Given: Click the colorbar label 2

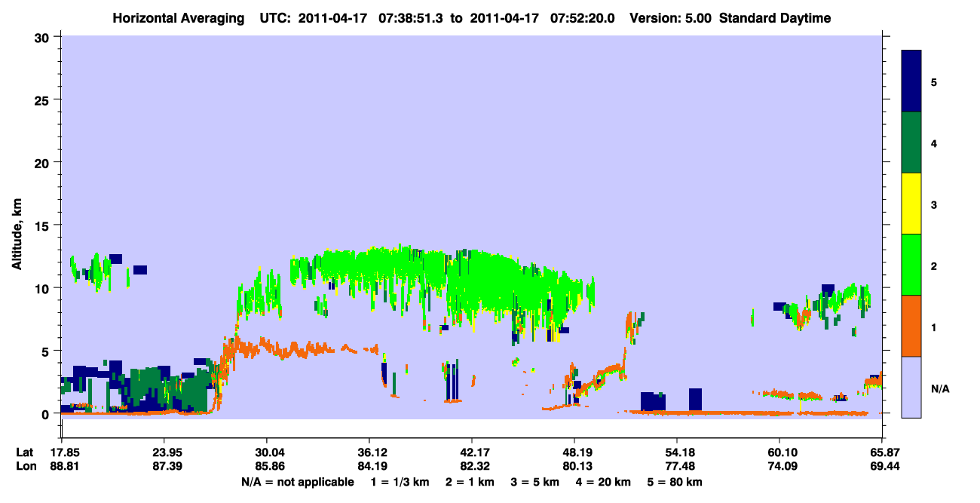Looking at the screenshot, I should [x=934, y=265].
